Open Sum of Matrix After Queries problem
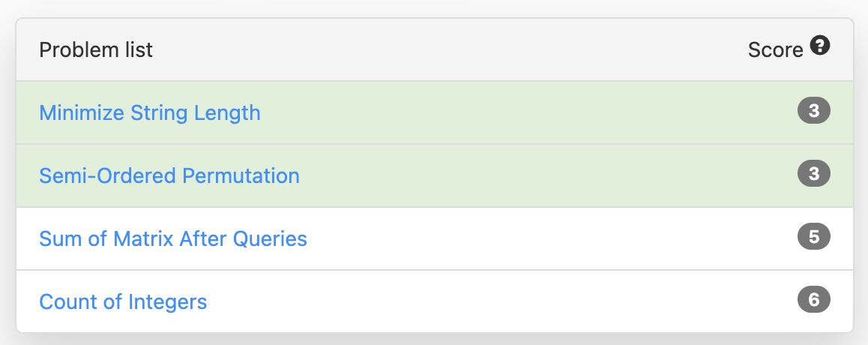 (x=172, y=238)
